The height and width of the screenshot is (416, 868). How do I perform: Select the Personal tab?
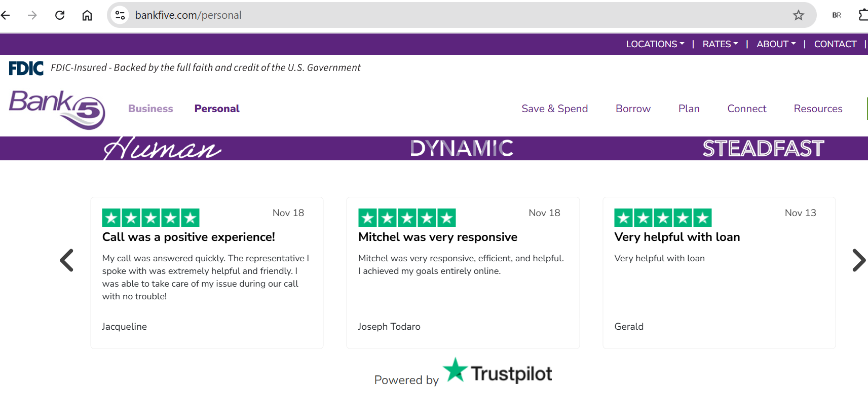217,109
